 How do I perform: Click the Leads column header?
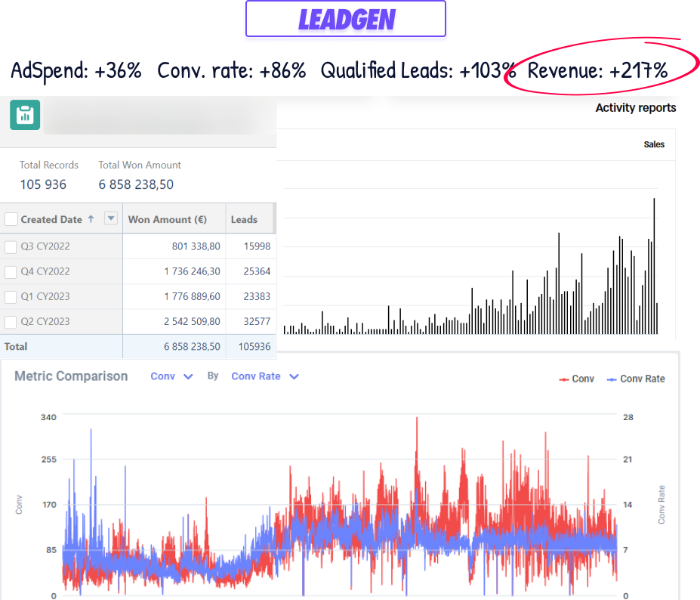pyautogui.click(x=244, y=220)
